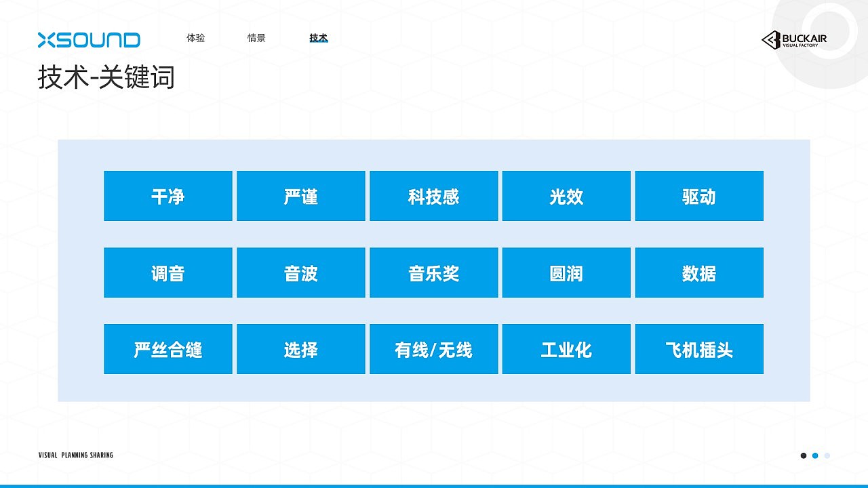Screen dimensions: 868x488
Task: Click the 驱动 keyword tile
Action: pyautogui.click(x=698, y=196)
